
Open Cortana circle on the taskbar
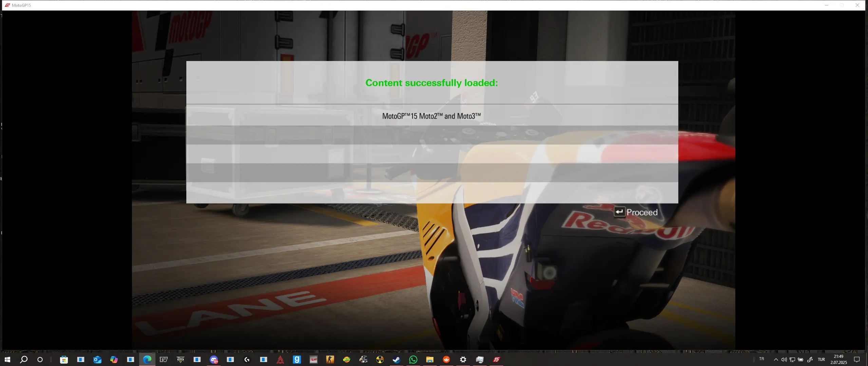pyautogui.click(x=40, y=360)
